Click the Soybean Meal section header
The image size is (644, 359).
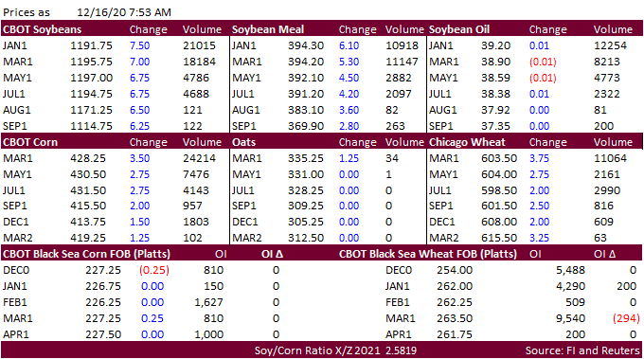(x=268, y=29)
